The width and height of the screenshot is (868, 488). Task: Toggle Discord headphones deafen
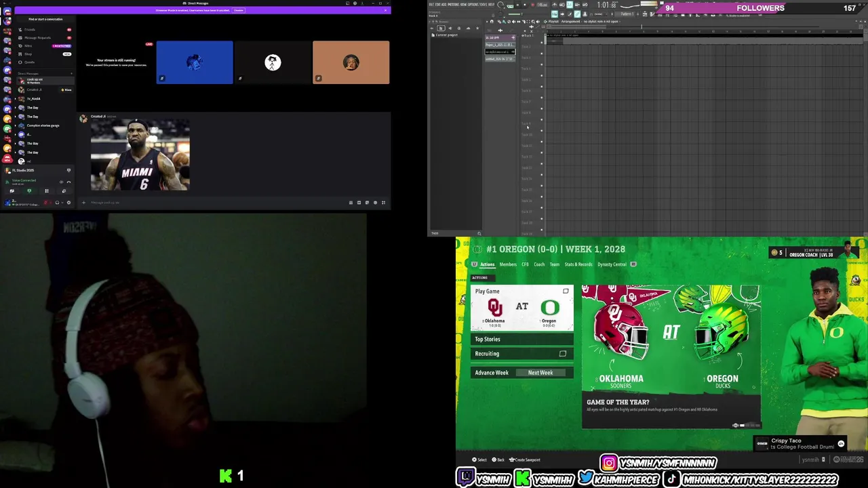57,203
